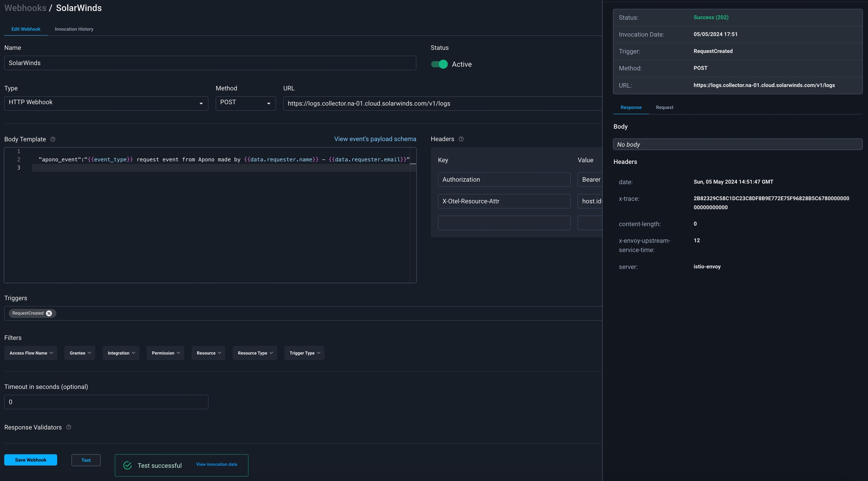Switch to the Invocation History tab
The image size is (868, 481).
click(x=74, y=29)
